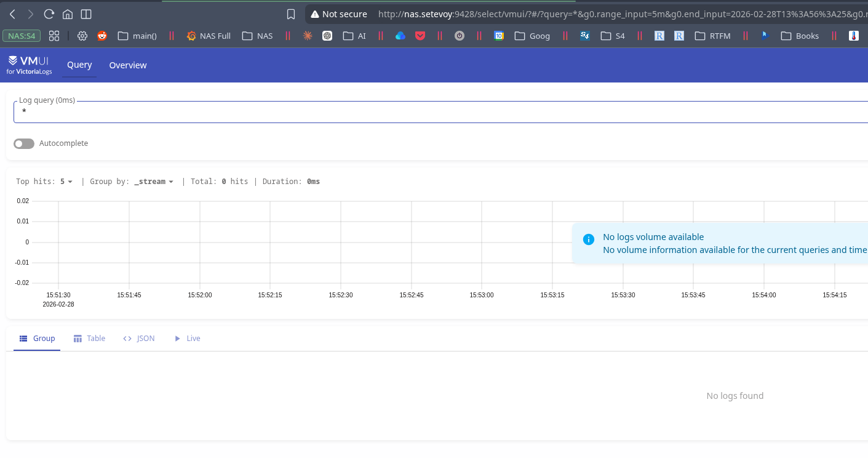Screen dimensions: 868x458
Task: Open NAS Full Grafana bookmark
Action: click(x=209, y=36)
